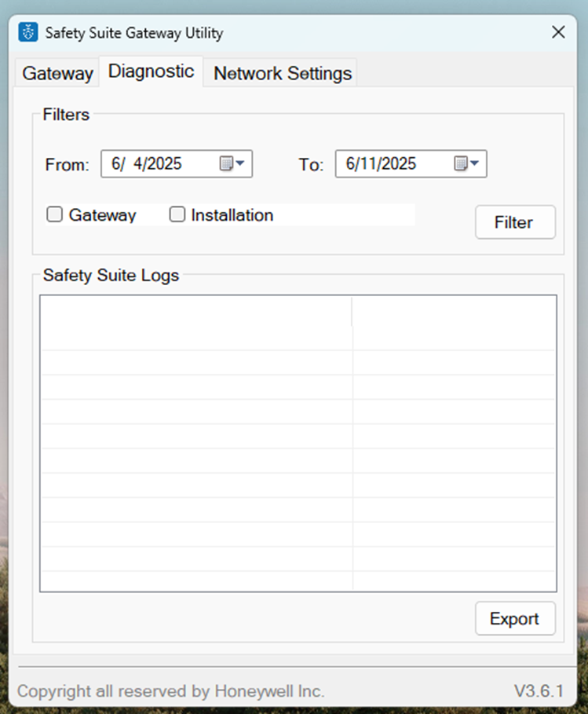Click the Safety Suite Gateway Utility app icon
This screenshot has width=588, height=714.
pos(28,32)
